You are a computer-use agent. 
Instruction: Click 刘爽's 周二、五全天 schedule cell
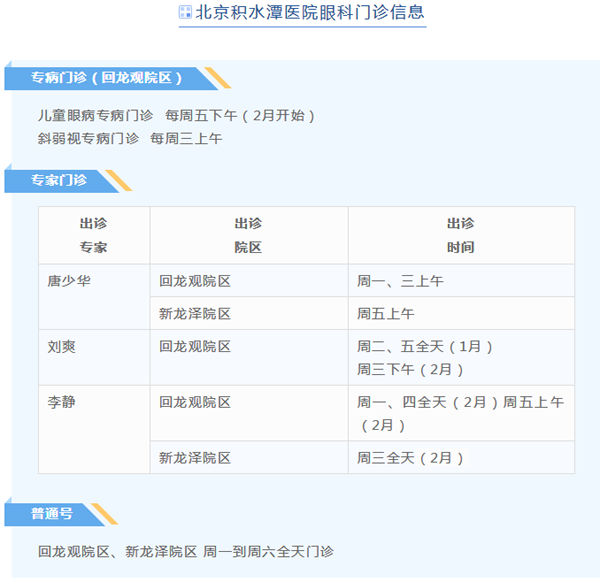(425, 346)
